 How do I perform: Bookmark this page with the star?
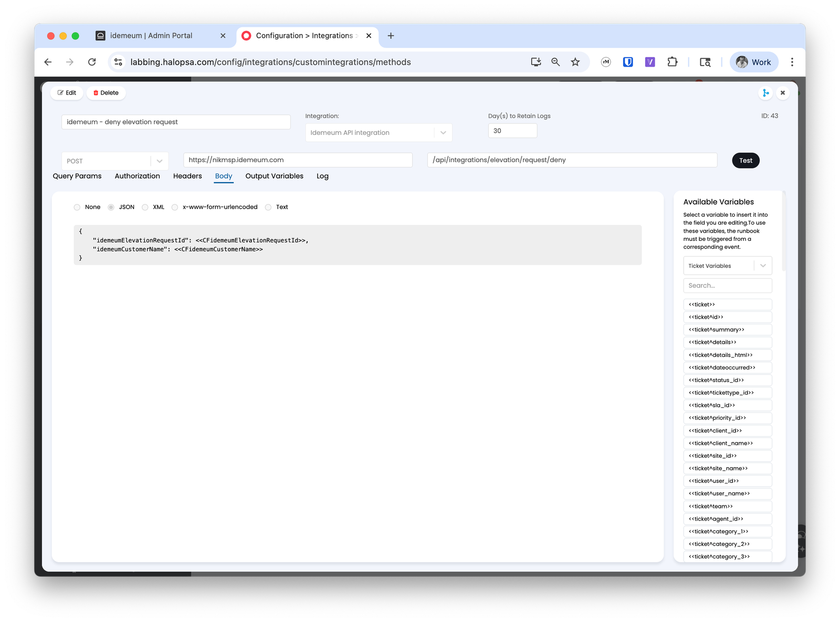[x=575, y=62]
